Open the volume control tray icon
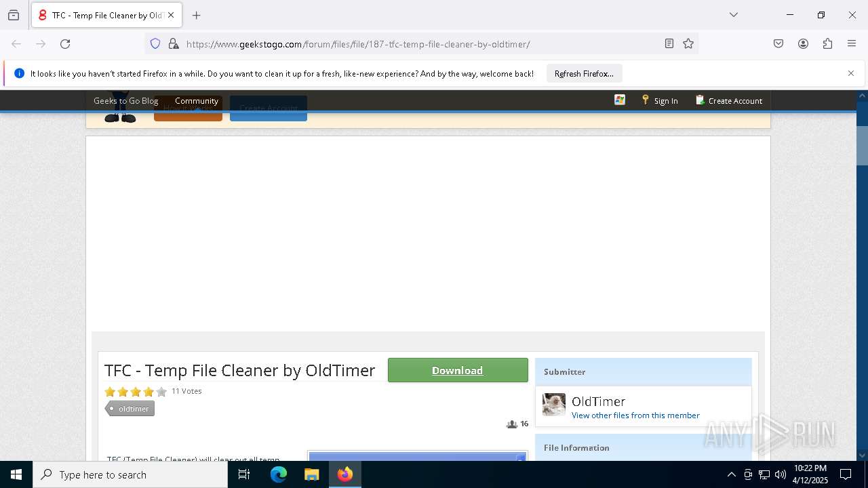868x488 pixels. 781,474
